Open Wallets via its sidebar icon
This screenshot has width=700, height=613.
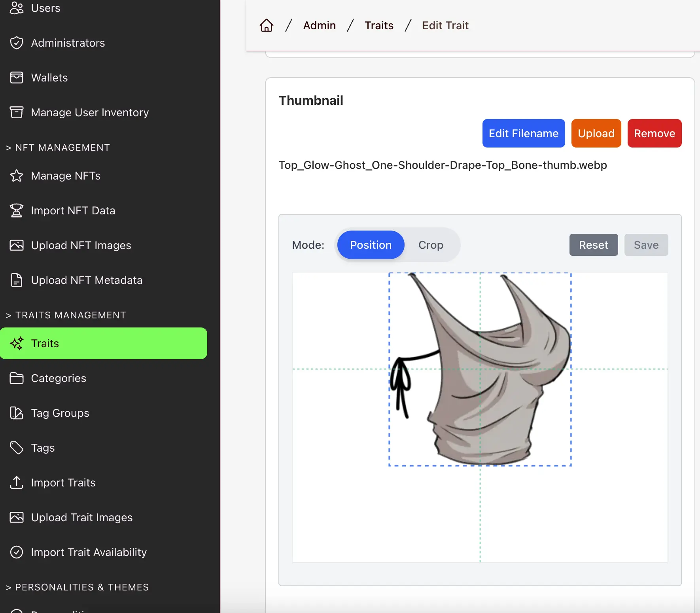17,78
